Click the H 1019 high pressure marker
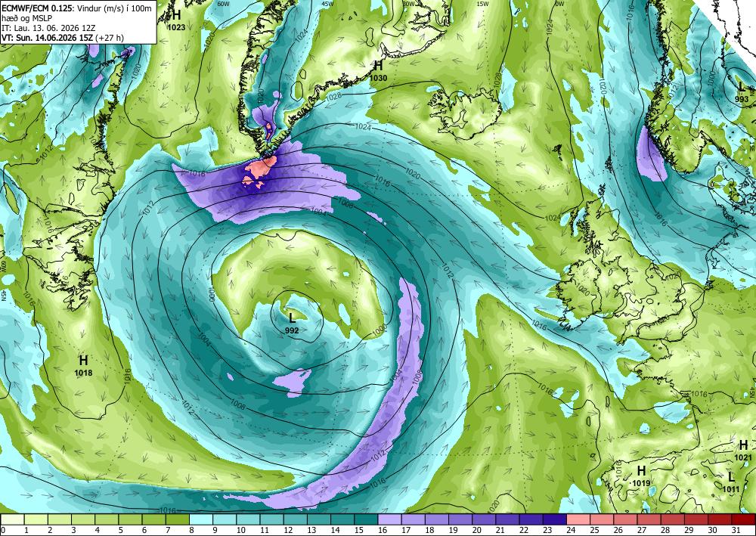 point(641,476)
